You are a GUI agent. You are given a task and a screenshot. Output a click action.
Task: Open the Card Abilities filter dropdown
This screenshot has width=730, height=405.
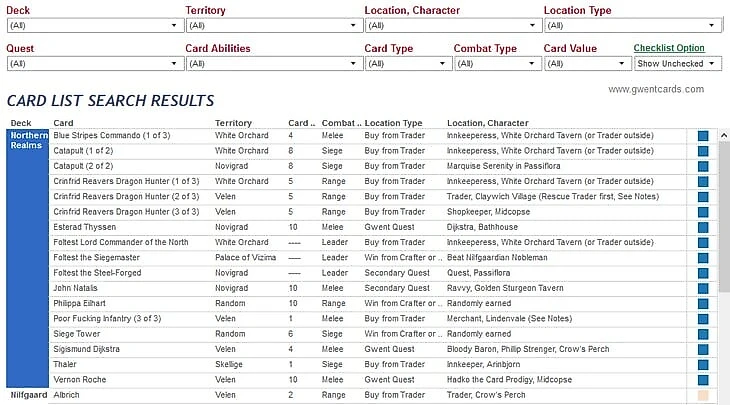(x=269, y=64)
